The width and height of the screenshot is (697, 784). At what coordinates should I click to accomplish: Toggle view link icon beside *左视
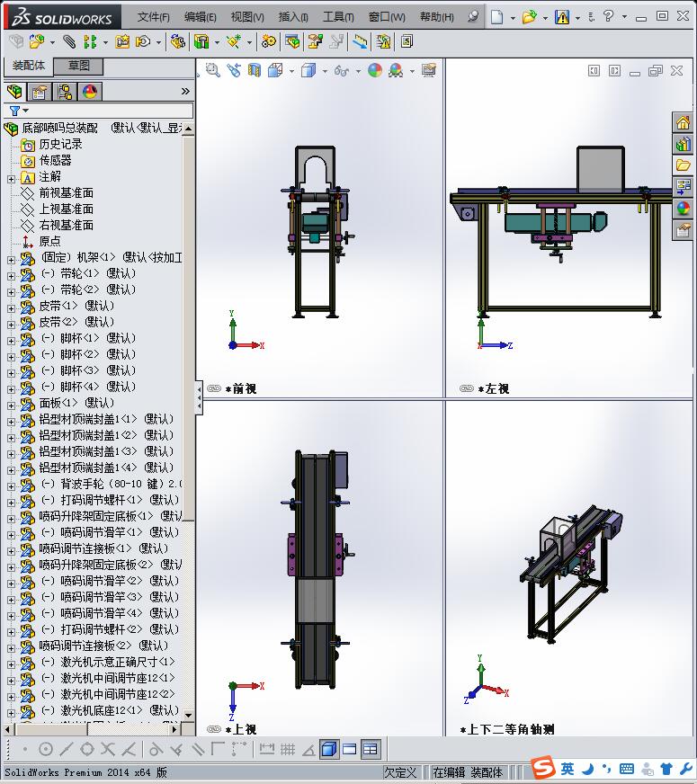point(467,388)
